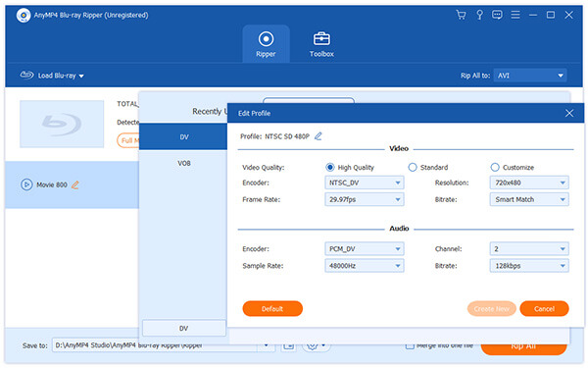Play Movie 800 with play icon

tap(26, 184)
